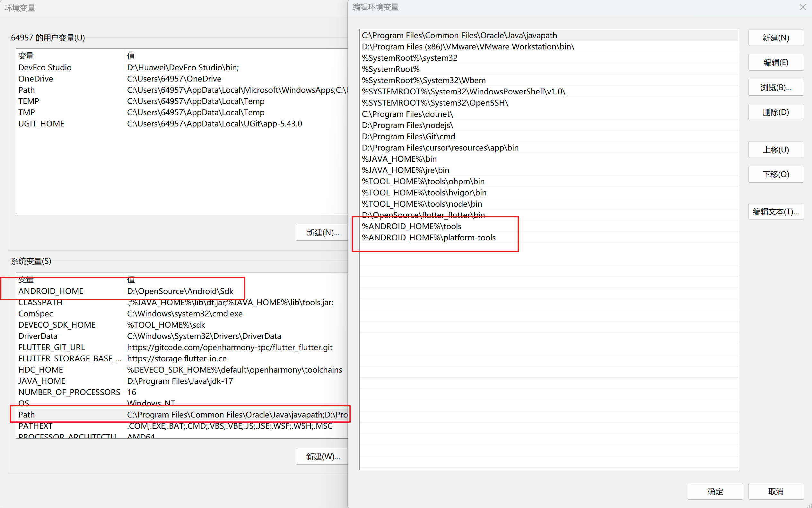Viewport: 812px width, 508px height.
Task: Click the system variables 新建(W)... button
Action: click(x=322, y=457)
